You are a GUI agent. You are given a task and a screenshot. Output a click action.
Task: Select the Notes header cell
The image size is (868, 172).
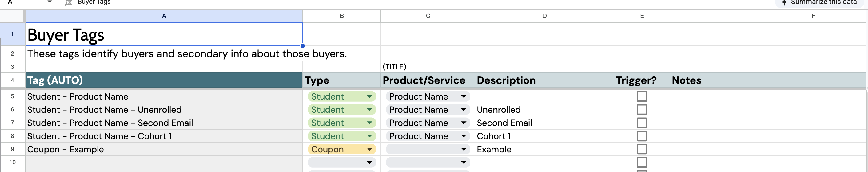768,80
